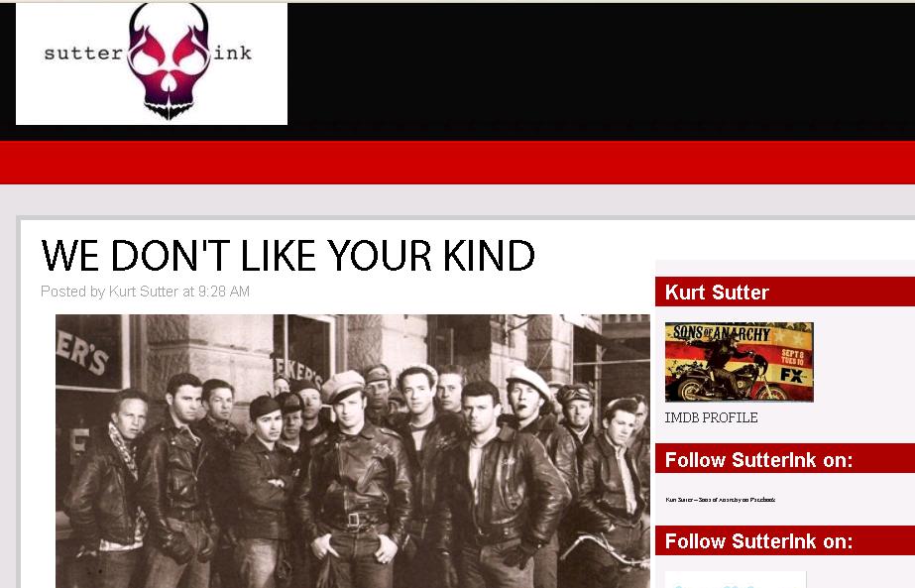Click the "Kurt Sutter" red sidebar heading
Screen dimensions: 915x588
[x=717, y=292]
